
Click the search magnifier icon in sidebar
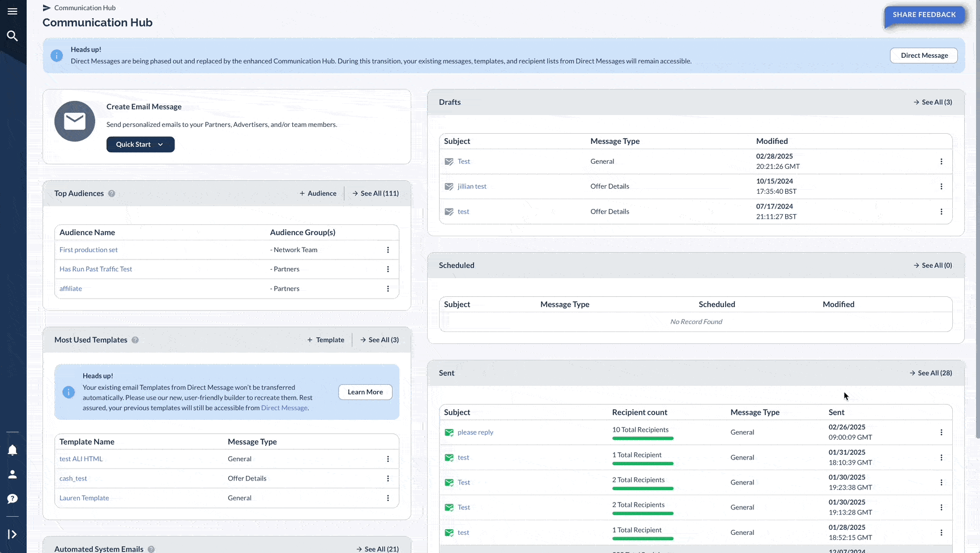click(x=12, y=36)
